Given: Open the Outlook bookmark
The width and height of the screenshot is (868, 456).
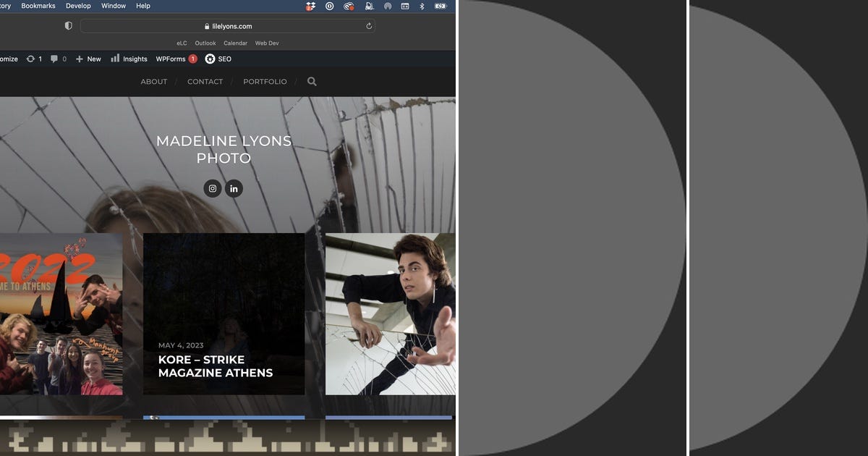Looking at the screenshot, I should click(205, 43).
